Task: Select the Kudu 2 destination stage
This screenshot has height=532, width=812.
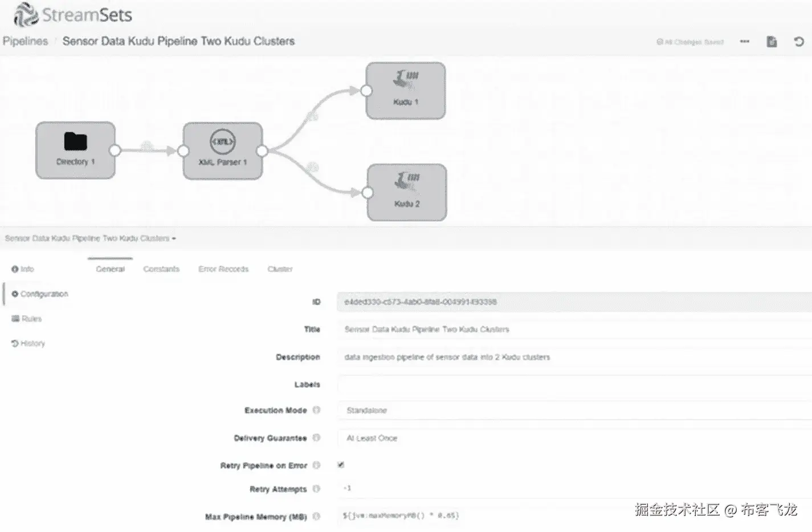Action: pyautogui.click(x=407, y=192)
